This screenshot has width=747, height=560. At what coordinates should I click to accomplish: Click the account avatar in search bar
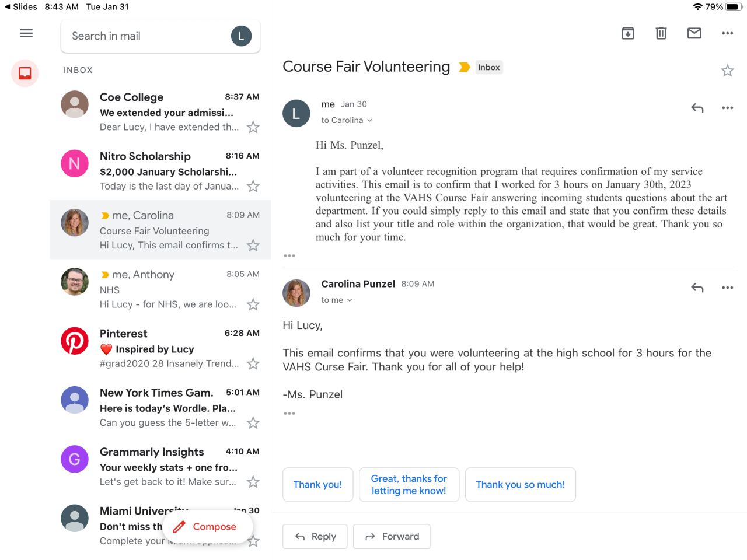click(x=241, y=36)
